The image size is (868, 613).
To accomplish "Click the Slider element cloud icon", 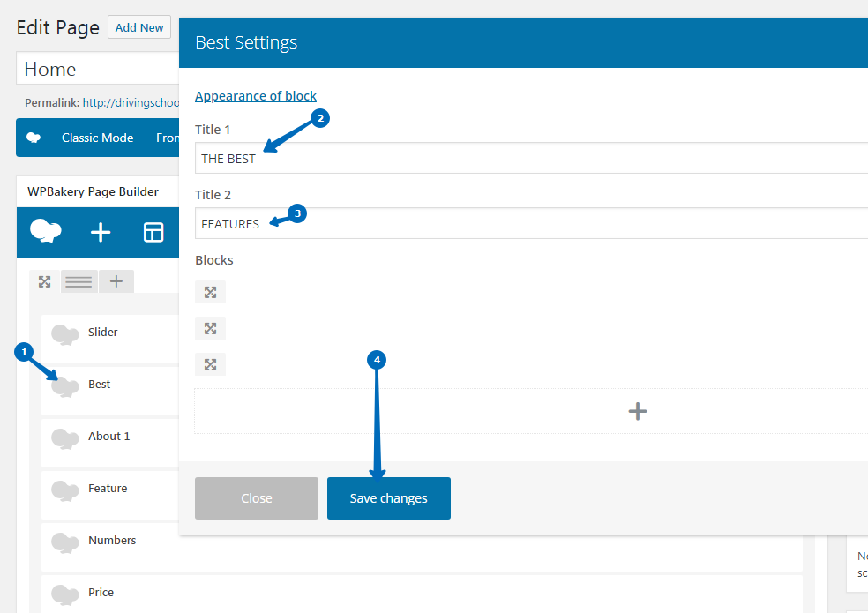I will coord(65,333).
